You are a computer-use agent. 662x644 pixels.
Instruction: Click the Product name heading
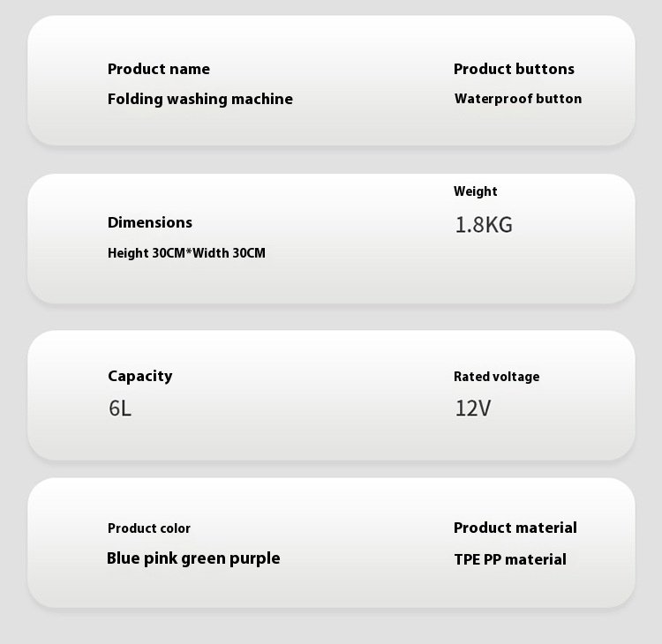click(158, 69)
